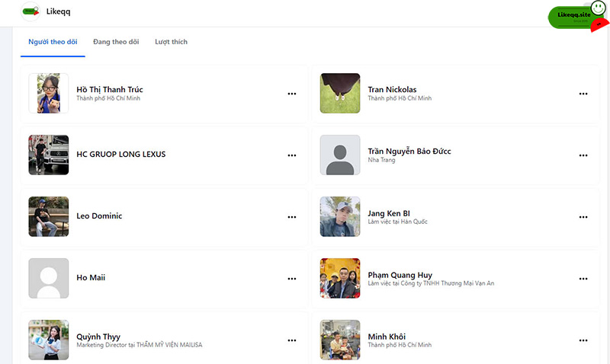The image size is (610, 364).
Task: Click Phạm Quang Huy's family photo thumbnail
Action: [x=340, y=278]
